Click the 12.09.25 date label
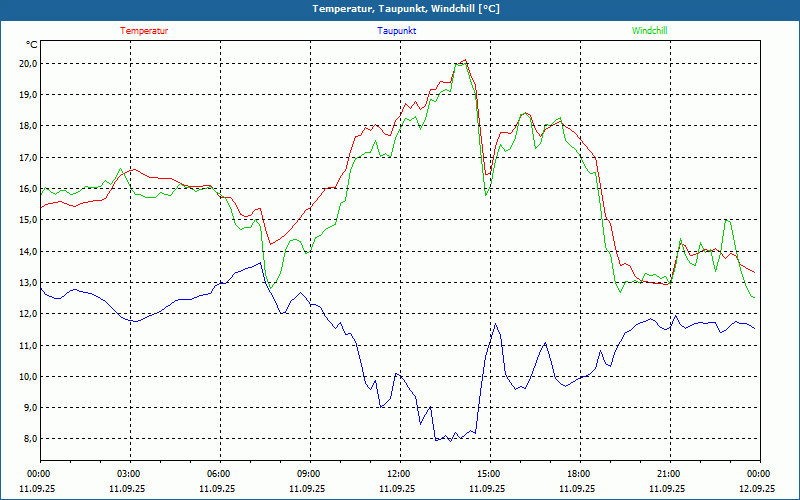The height and width of the screenshot is (500, 800). pos(757,489)
